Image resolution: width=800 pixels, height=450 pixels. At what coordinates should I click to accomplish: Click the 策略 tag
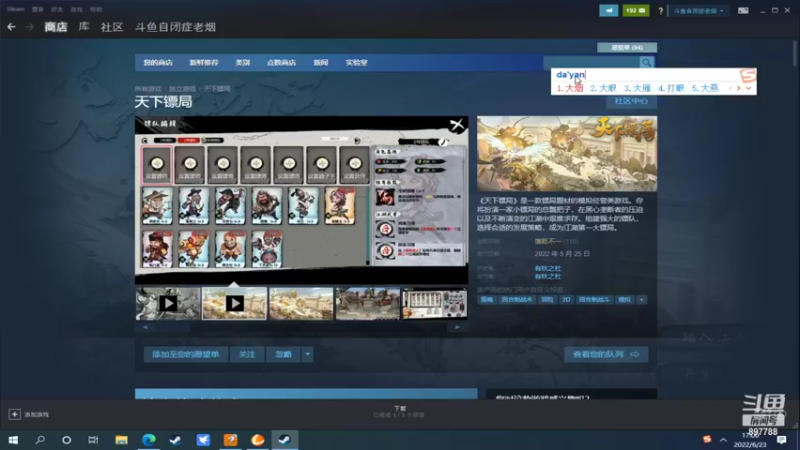tap(487, 299)
